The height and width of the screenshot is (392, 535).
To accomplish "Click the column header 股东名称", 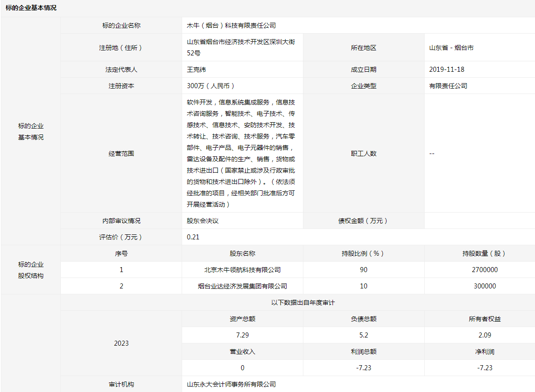I will [x=242, y=254].
